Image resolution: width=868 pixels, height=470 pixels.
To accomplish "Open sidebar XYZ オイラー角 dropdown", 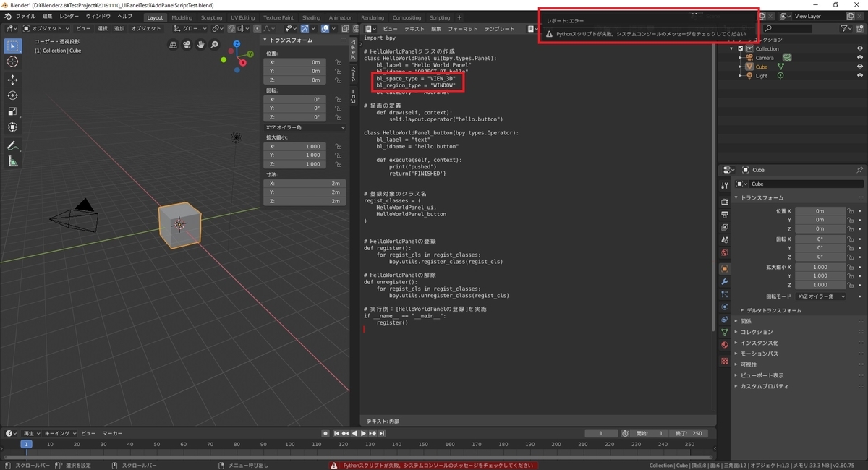I will [305, 127].
